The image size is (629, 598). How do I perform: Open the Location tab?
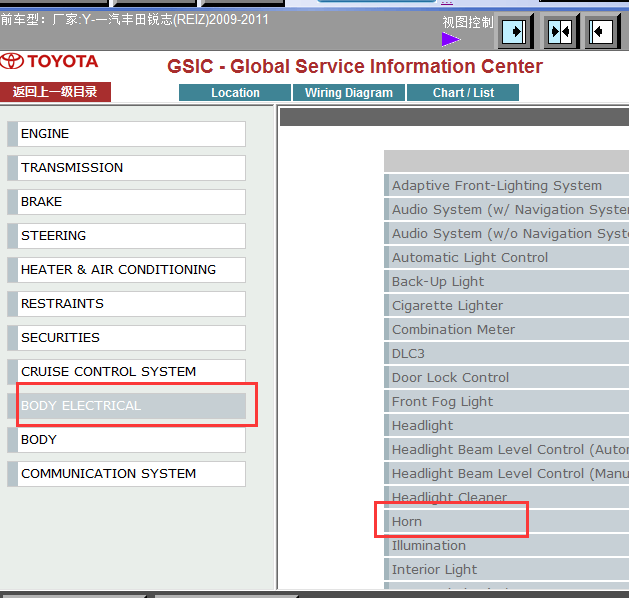tap(235, 93)
